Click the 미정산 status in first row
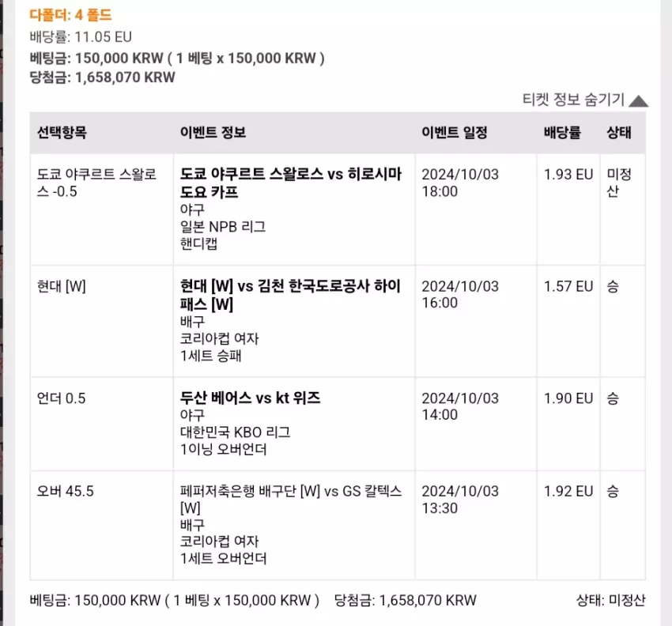Viewport: 672px width, 626px height. [x=619, y=183]
